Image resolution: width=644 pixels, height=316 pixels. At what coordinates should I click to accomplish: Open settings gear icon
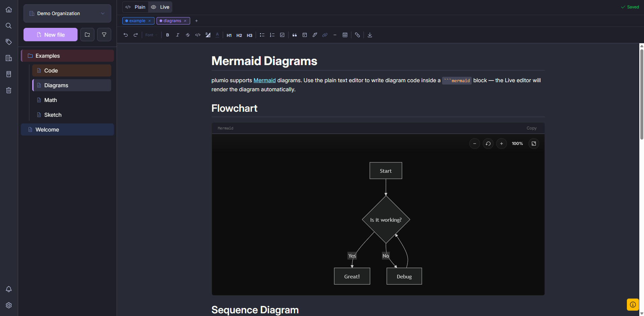click(x=9, y=305)
